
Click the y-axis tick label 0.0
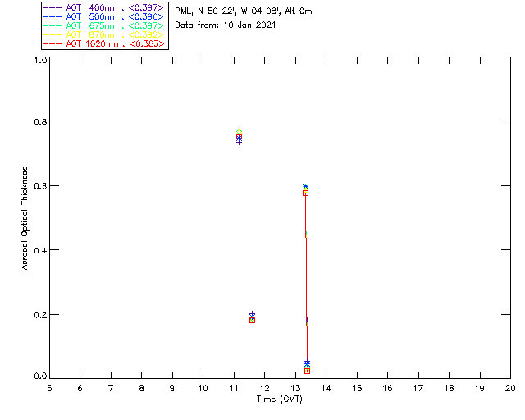point(40,376)
